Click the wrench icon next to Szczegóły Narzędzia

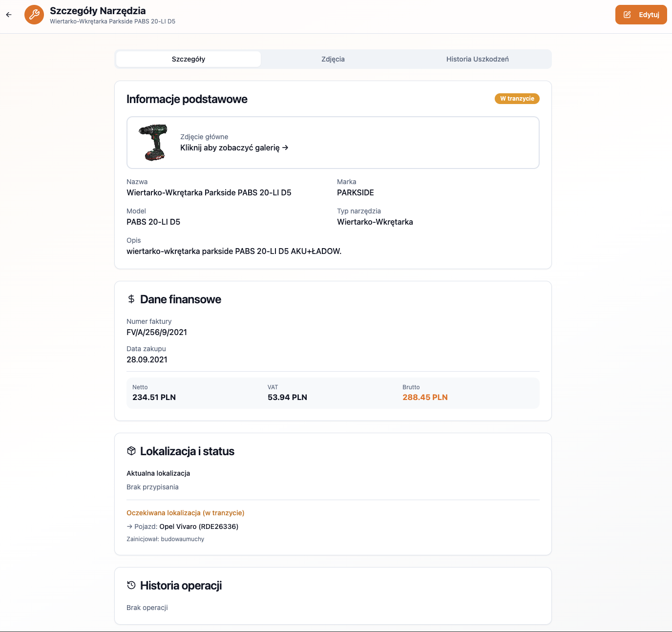click(x=34, y=15)
